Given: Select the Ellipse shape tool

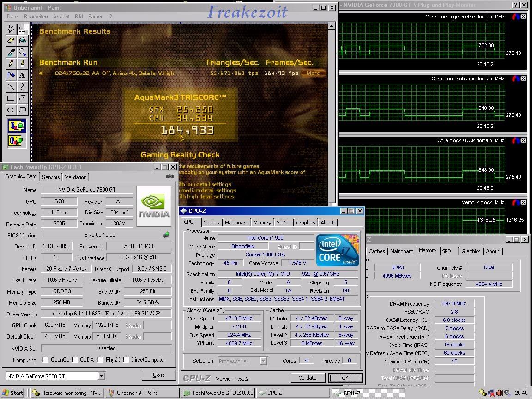Looking at the screenshot, I should point(11,109).
